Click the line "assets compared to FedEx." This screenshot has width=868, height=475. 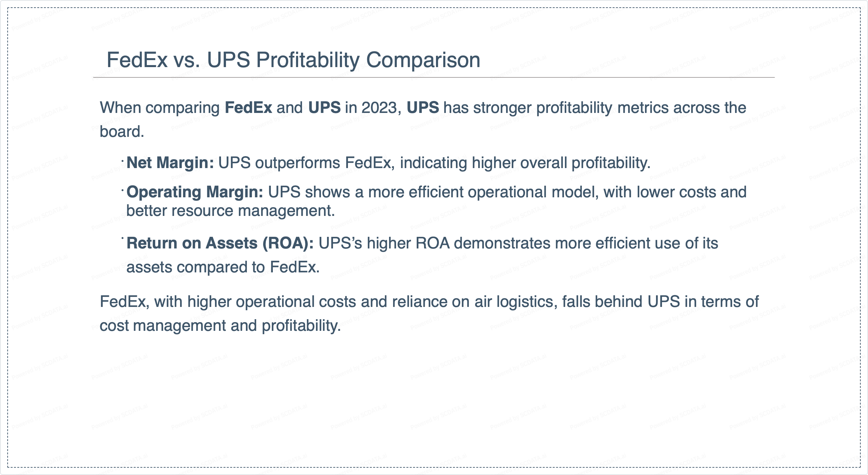coord(223,267)
